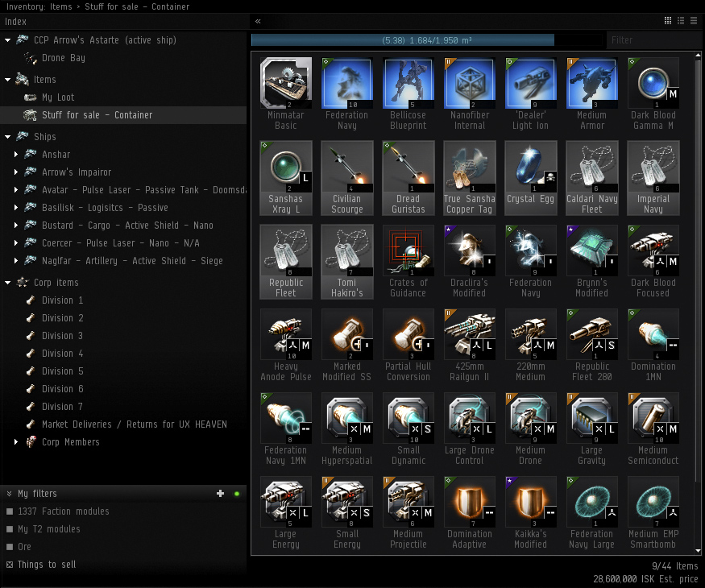705x588 pixels.
Task: Click the Nanofiber Internal blueprint icon
Action: tap(470, 83)
